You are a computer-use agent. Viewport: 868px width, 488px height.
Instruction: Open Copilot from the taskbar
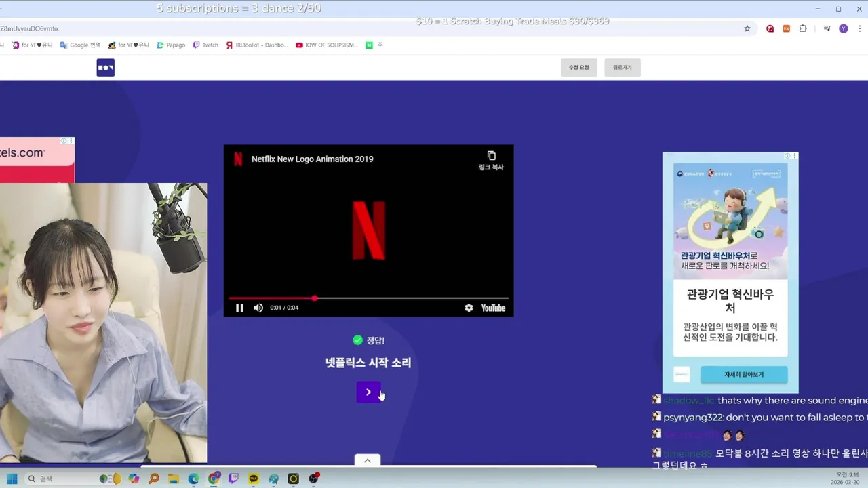tap(134, 479)
